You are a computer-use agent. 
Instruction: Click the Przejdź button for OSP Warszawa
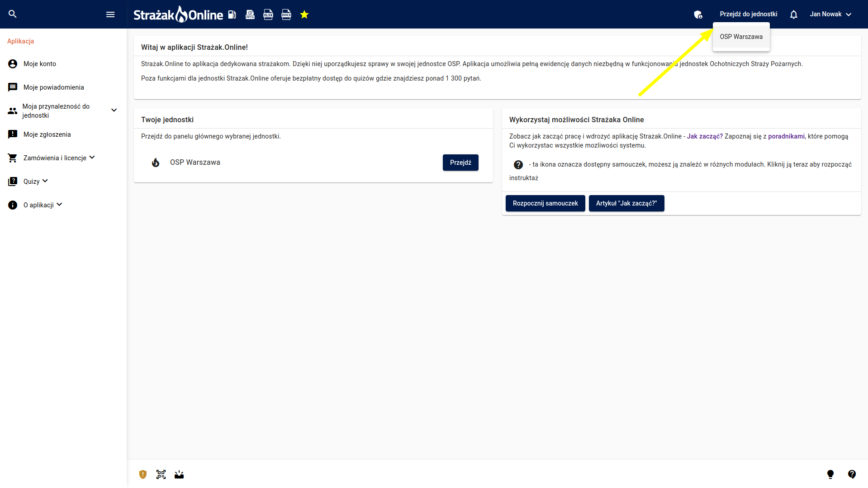pyautogui.click(x=460, y=163)
